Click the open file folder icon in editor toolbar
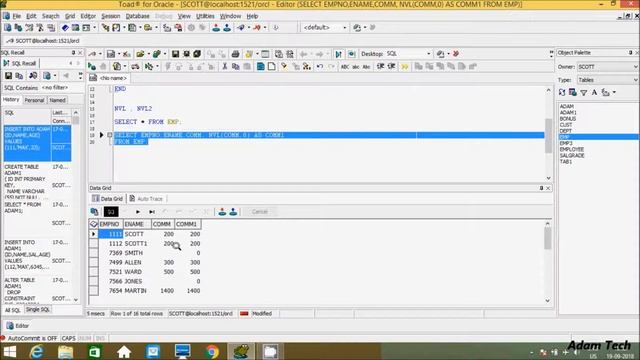Viewport: 640px width, 360px height. pos(140,54)
